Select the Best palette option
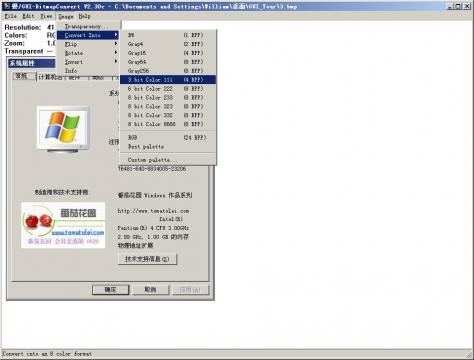Viewport: 474px width, 360px height. pyautogui.click(x=168, y=147)
